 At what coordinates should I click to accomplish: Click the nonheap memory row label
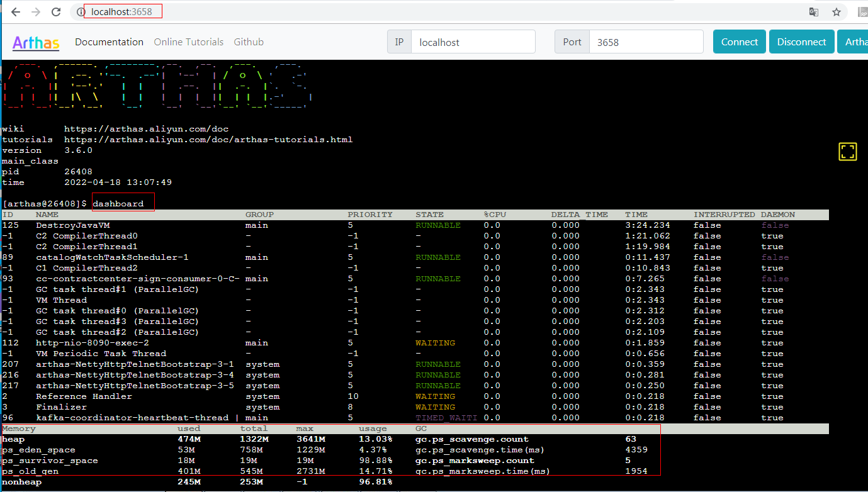(22, 482)
